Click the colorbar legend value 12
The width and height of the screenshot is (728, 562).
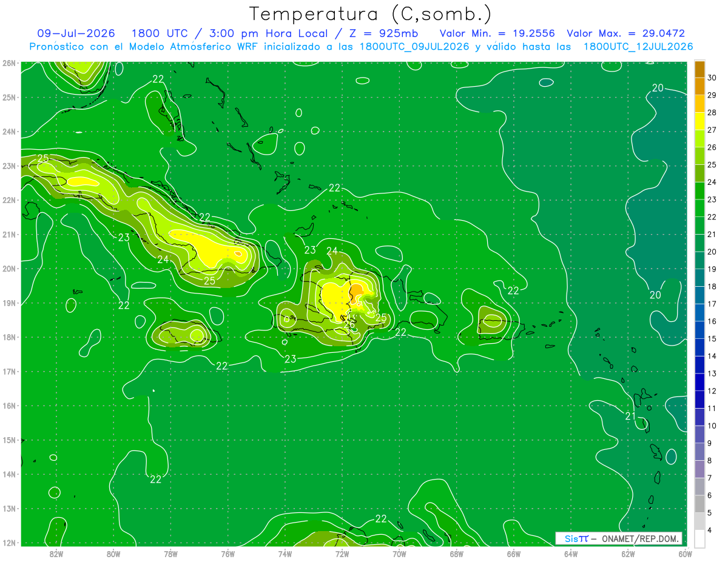712,391
